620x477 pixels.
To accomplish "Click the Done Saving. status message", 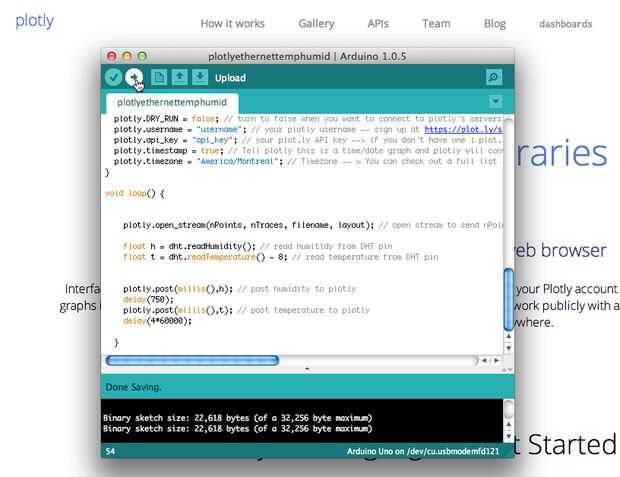I will pos(133,387).
